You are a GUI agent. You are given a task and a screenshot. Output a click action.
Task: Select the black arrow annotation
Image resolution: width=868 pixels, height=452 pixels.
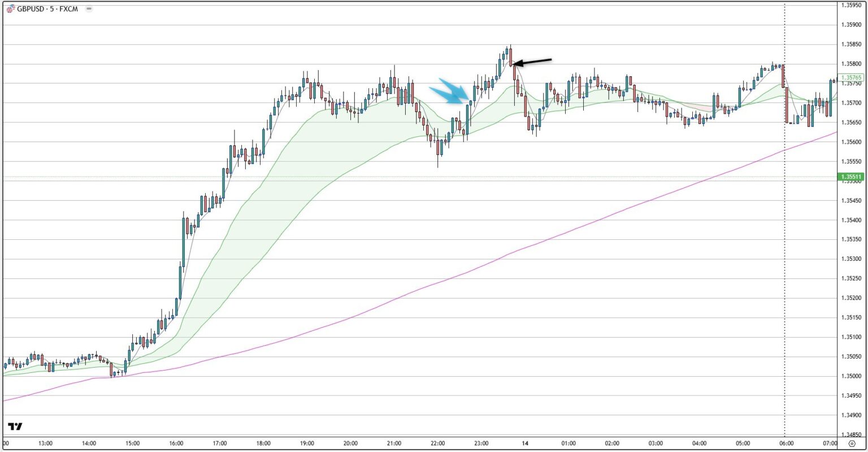[x=533, y=61]
